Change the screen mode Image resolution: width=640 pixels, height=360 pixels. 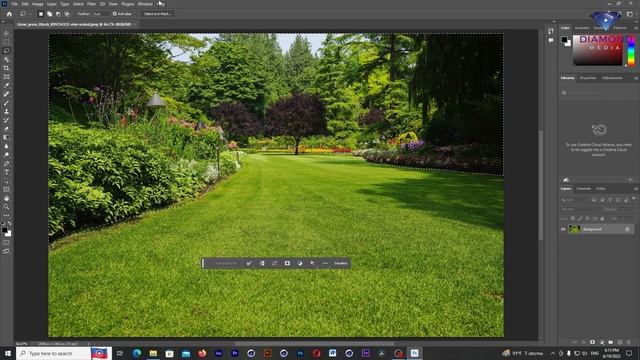point(6,251)
